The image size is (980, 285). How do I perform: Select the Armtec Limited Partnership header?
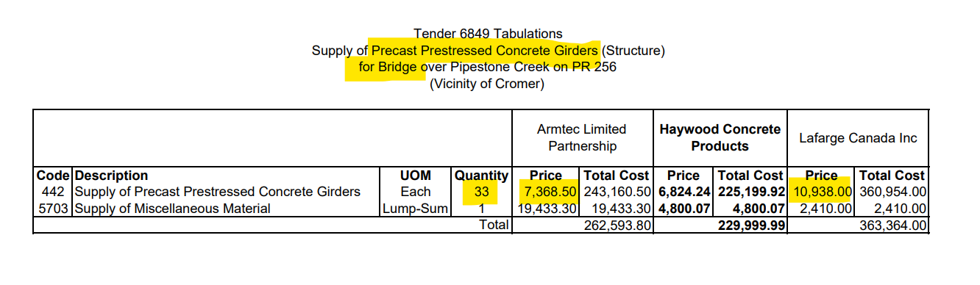[x=582, y=137]
